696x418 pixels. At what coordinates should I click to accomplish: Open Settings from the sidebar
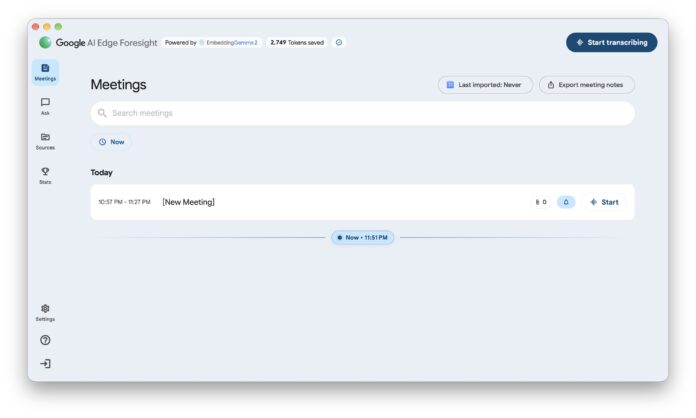(x=45, y=313)
